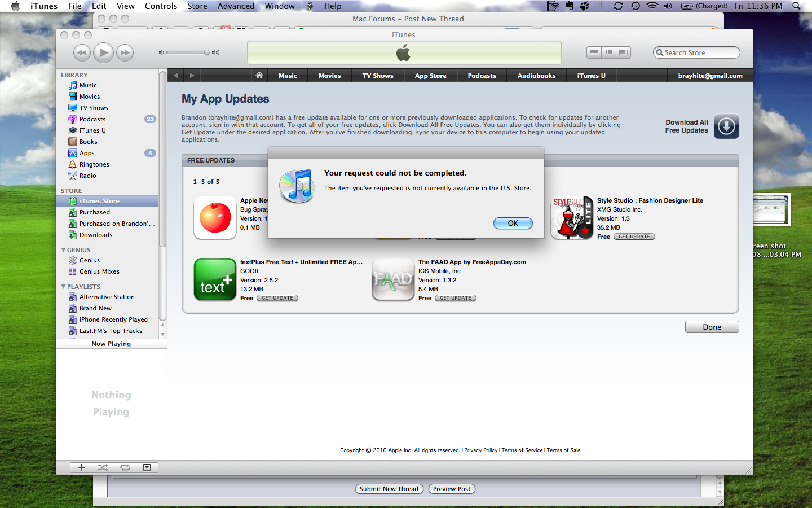Screen dimensions: 812x508
Task: Open the Alternative Station playlist
Action: click(107, 297)
